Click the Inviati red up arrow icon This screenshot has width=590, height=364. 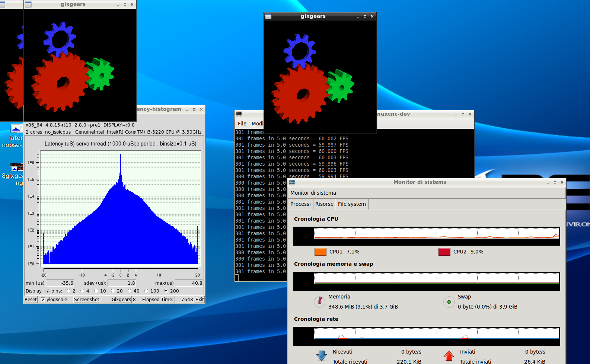click(x=449, y=356)
